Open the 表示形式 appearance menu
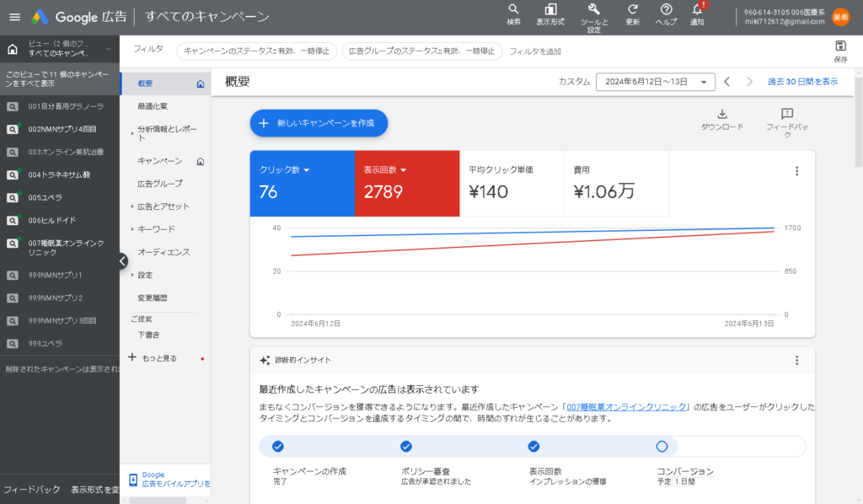The width and height of the screenshot is (863, 504). pos(549,15)
